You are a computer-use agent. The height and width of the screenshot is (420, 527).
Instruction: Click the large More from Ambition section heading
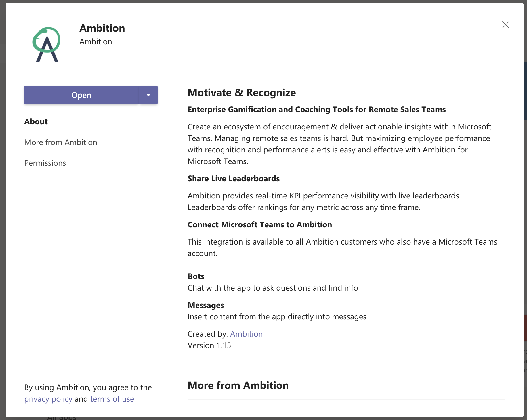[238, 385]
